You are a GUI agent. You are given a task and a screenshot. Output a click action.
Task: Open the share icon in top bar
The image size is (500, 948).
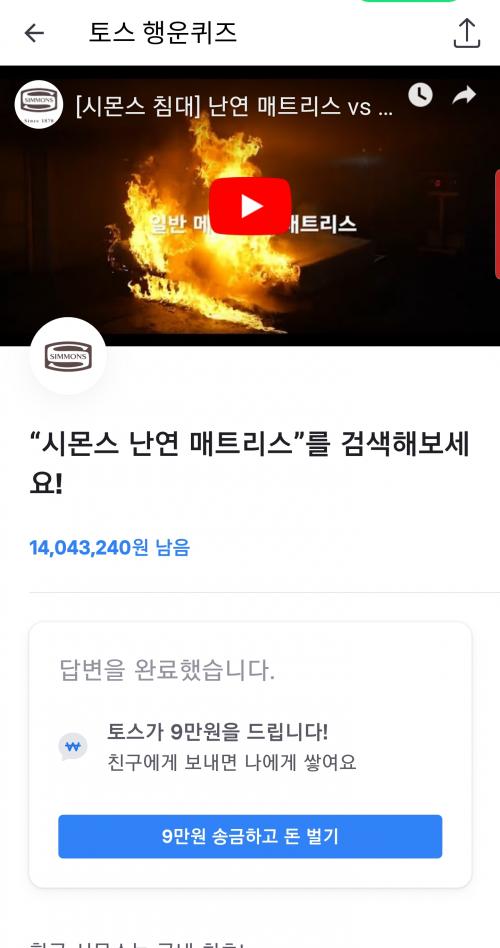pos(466,33)
